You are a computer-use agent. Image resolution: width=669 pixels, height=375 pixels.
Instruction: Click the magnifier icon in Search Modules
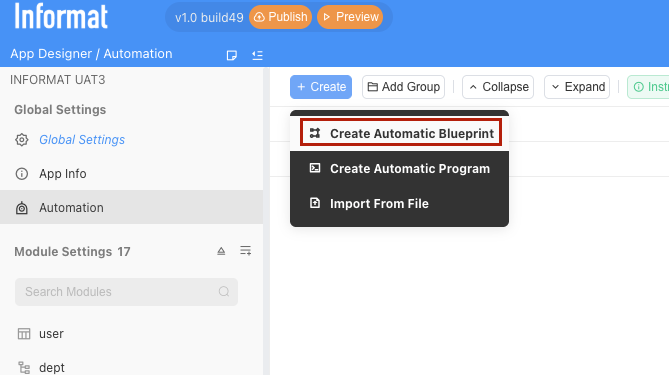point(224,292)
